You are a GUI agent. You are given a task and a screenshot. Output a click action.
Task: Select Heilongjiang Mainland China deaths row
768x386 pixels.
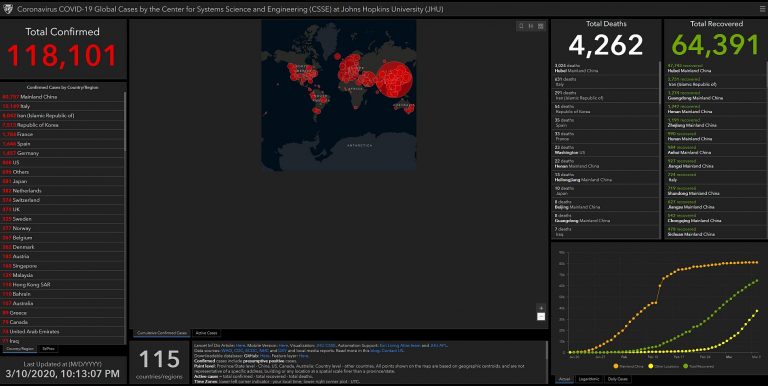pos(605,177)
